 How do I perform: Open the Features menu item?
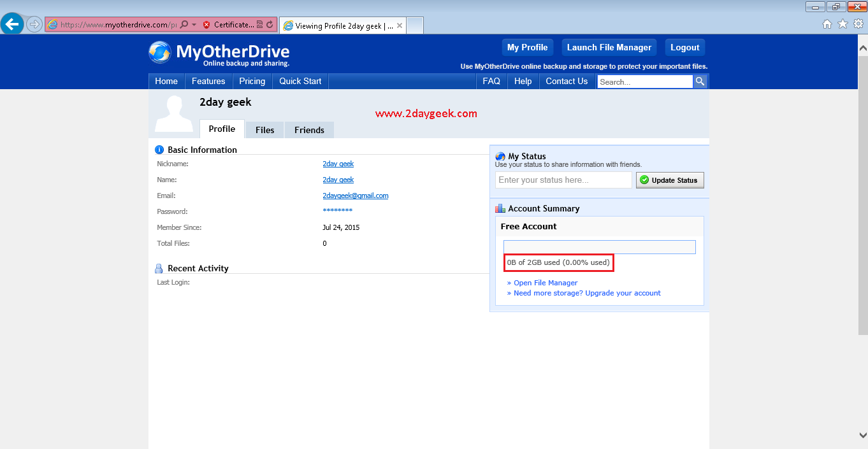(x=208, y=81)
